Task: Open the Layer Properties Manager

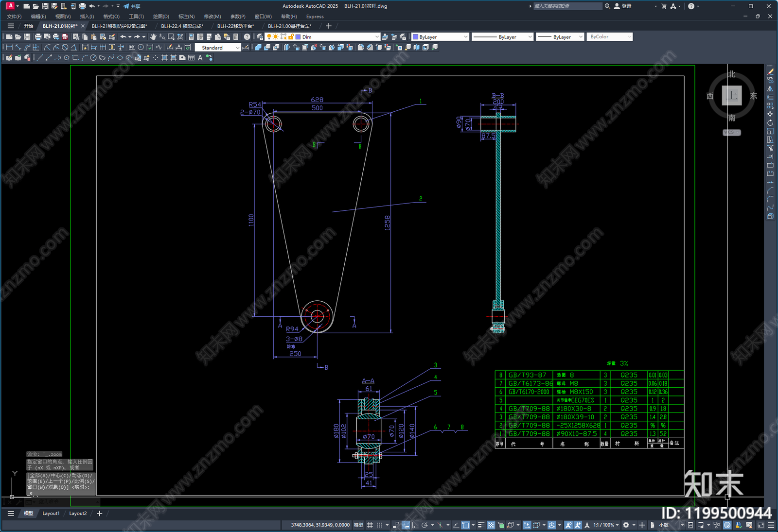Action: pos(260,37)
